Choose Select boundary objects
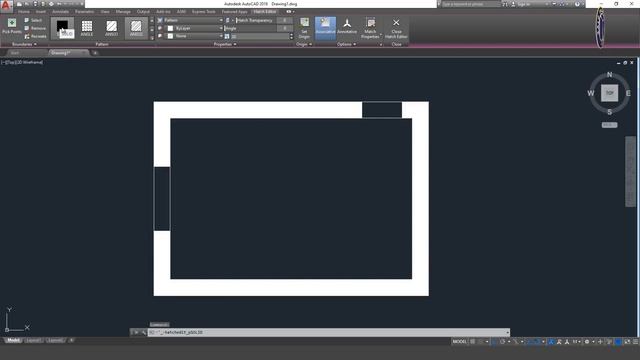The image size is (640, 360). pyautogui.click(x=33, y=20)
